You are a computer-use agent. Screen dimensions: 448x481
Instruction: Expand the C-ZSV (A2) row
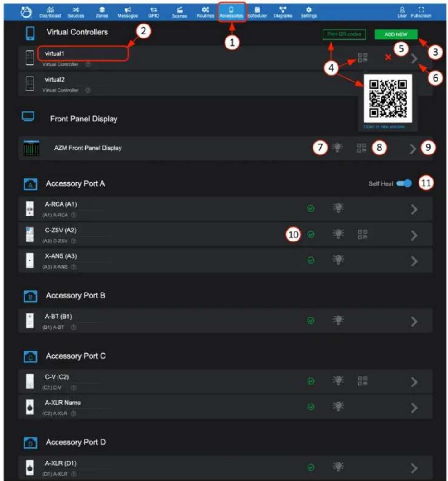point(414,236)
